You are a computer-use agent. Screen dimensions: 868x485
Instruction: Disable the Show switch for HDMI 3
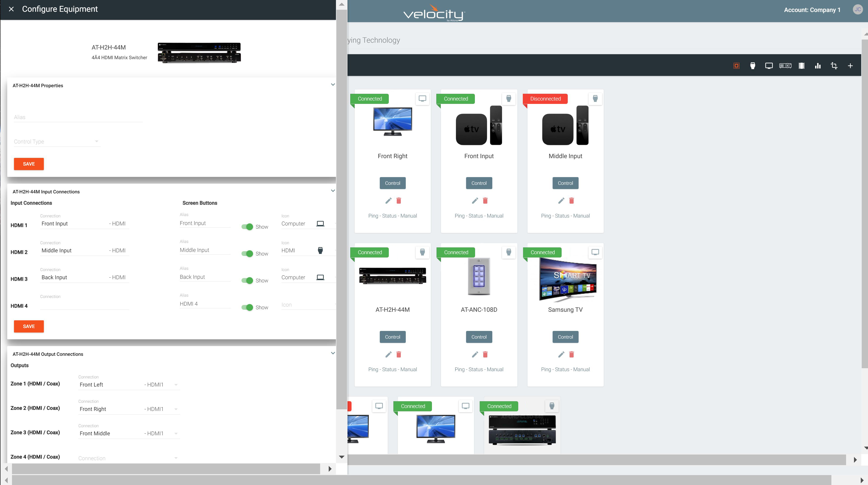pos(247,281)
